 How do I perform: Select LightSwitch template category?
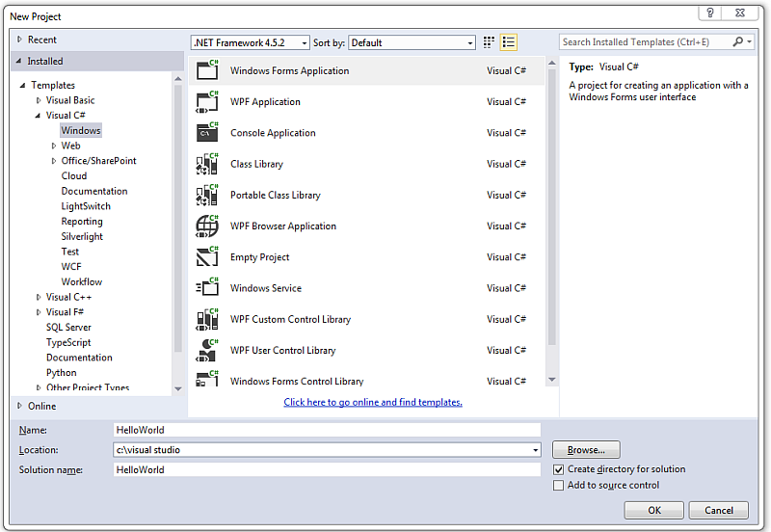(86, 206)
